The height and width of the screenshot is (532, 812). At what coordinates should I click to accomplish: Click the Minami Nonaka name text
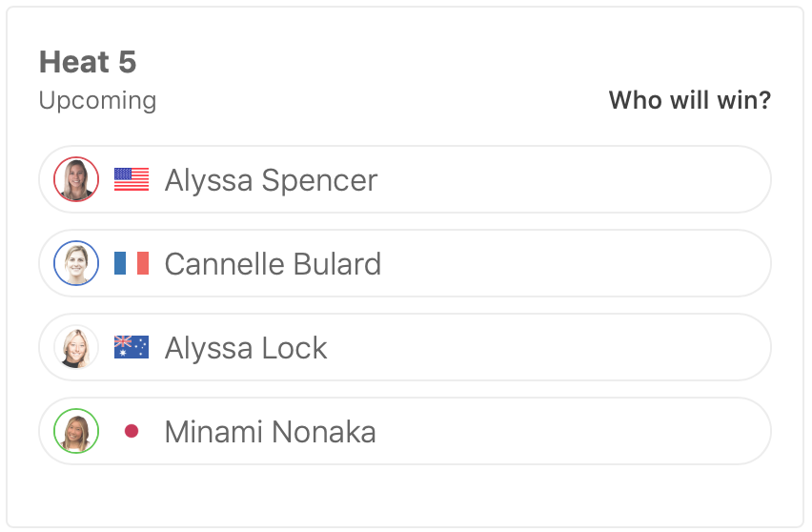pyautogui.click(x=270, y=432)
